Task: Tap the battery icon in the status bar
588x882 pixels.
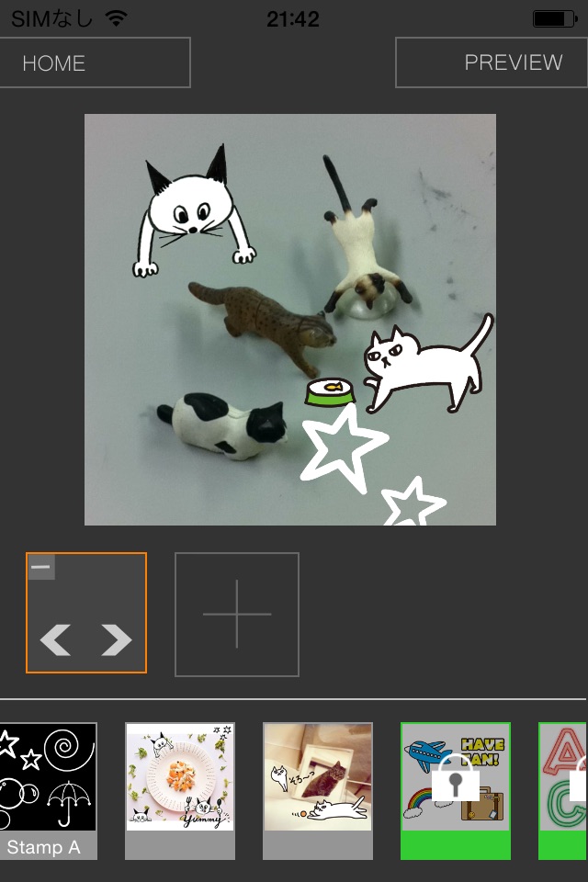Action: (x=555, y=19)
